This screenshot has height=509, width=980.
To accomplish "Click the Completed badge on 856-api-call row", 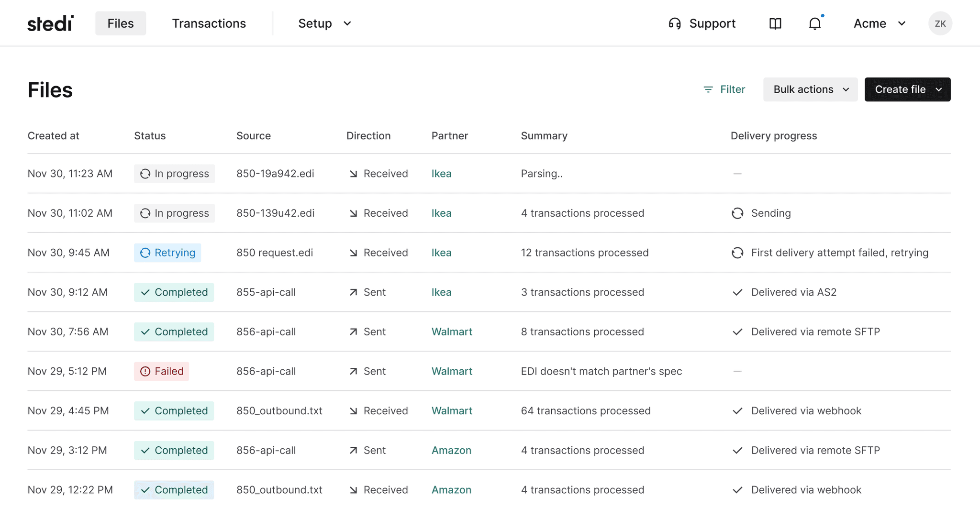I will pyautogui.click(x=174, y=332).
